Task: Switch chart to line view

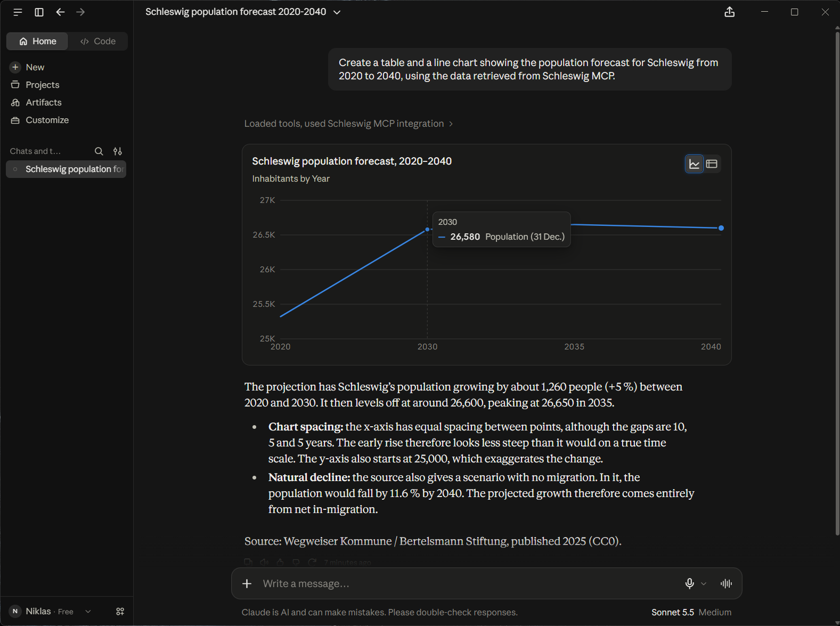Action: (694, 164)
